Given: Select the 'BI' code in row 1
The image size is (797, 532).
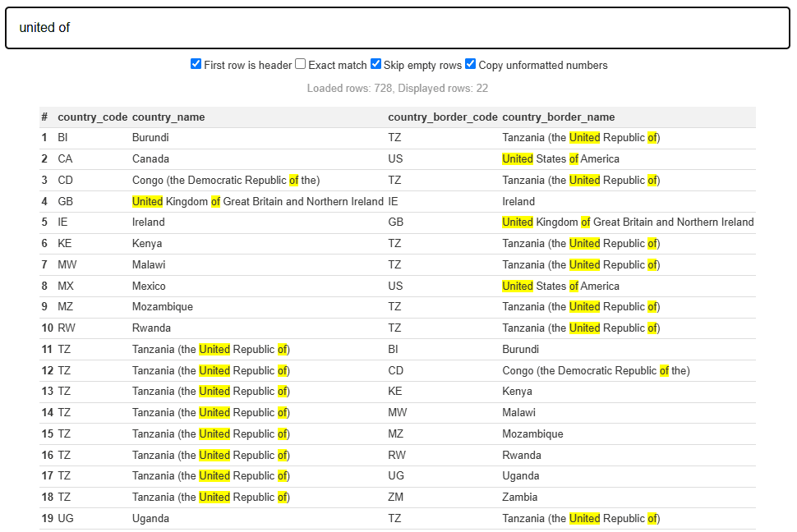Looking at the screenshot, I should 62,138.
